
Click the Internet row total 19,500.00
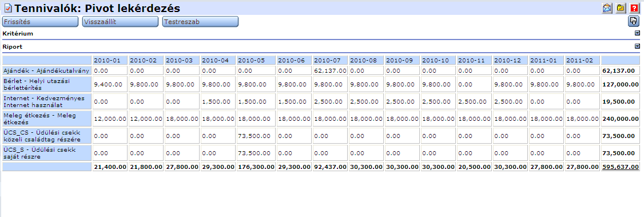621,101
